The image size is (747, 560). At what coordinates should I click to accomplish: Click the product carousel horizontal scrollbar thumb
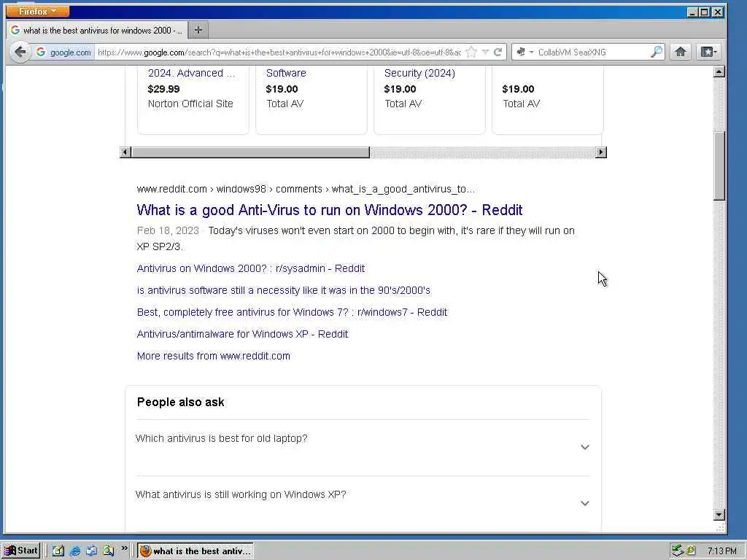click(x=250, y=152)
